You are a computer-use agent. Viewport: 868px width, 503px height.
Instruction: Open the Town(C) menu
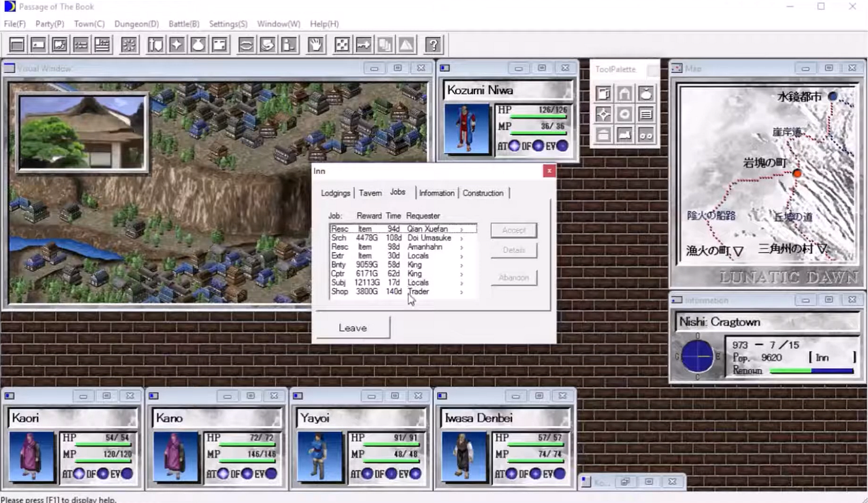[89, 24]
